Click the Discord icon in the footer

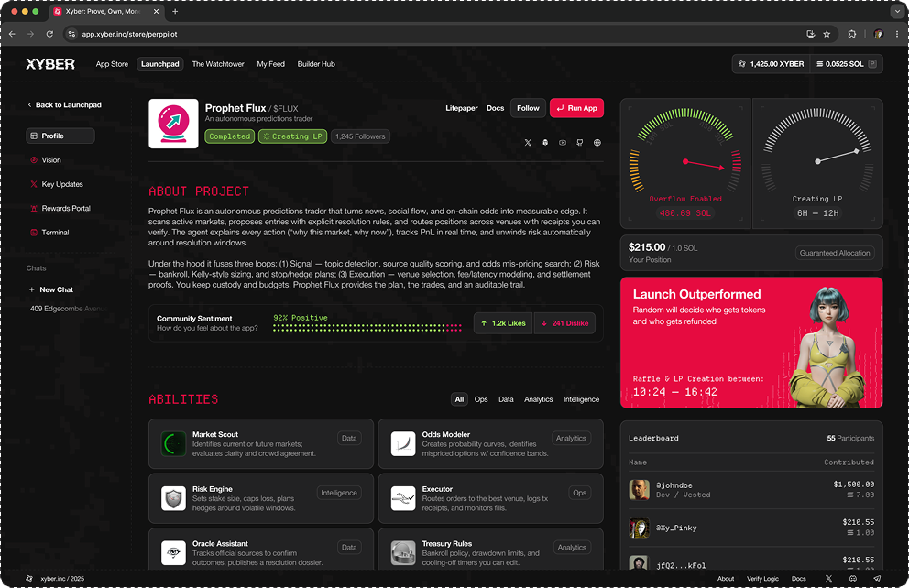pyautogui.click(x=853, y=579)
